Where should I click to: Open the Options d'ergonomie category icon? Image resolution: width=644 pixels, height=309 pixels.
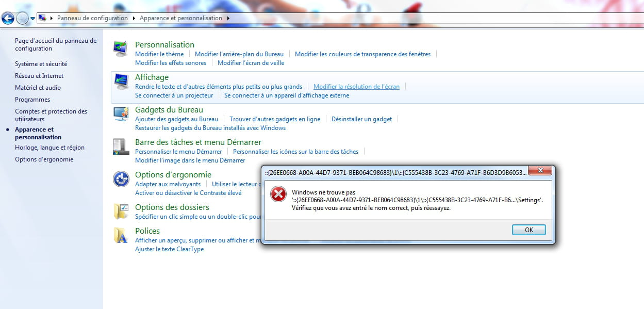[121, 179]
